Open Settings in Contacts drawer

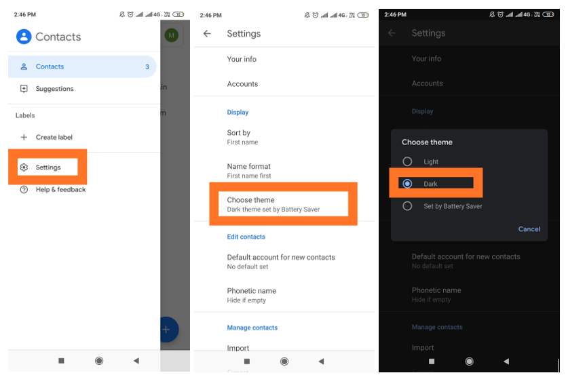48,168
